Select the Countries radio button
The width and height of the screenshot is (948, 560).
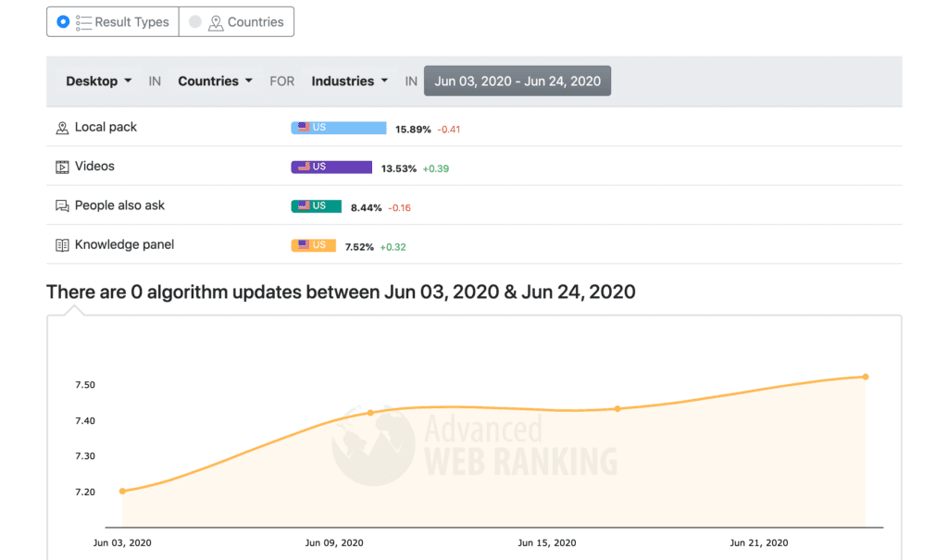[194, 22]
